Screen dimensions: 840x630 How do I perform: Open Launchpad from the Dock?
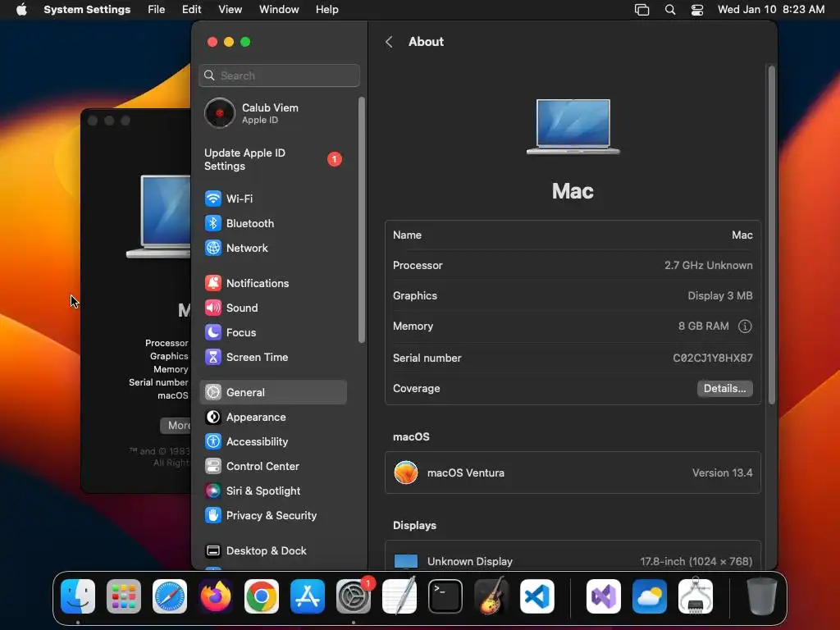(x=124, y=596)
